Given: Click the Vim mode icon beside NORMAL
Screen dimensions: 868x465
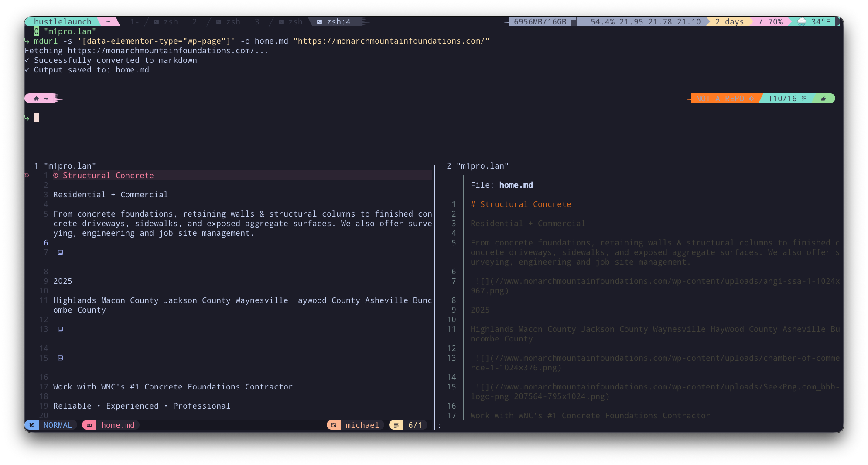Looking at the screenshot, I should tap(32, 425).
